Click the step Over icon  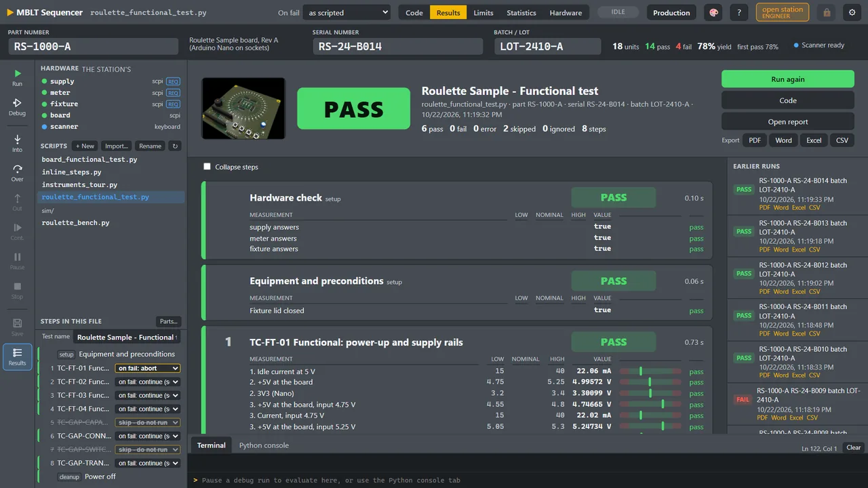pyautogui.click(x=17, y=173)
